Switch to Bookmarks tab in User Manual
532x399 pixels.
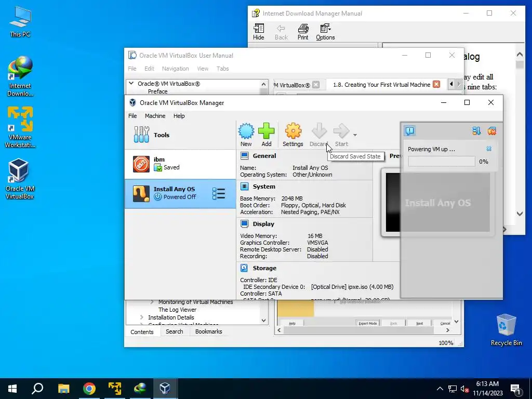209,331
